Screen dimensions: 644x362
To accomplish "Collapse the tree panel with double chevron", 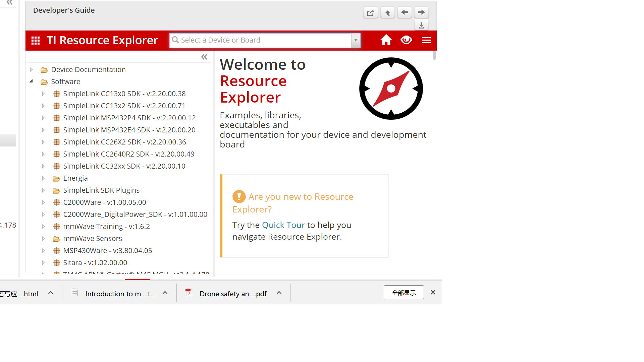I will tap(204, 57).
